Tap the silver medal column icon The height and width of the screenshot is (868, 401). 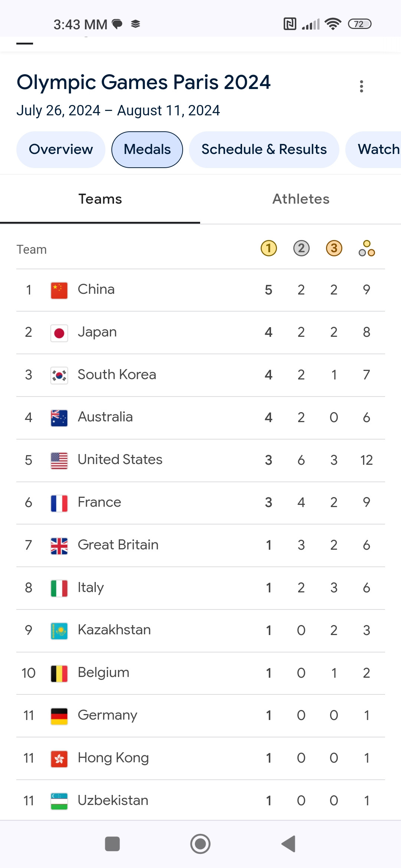pos(301,248)
